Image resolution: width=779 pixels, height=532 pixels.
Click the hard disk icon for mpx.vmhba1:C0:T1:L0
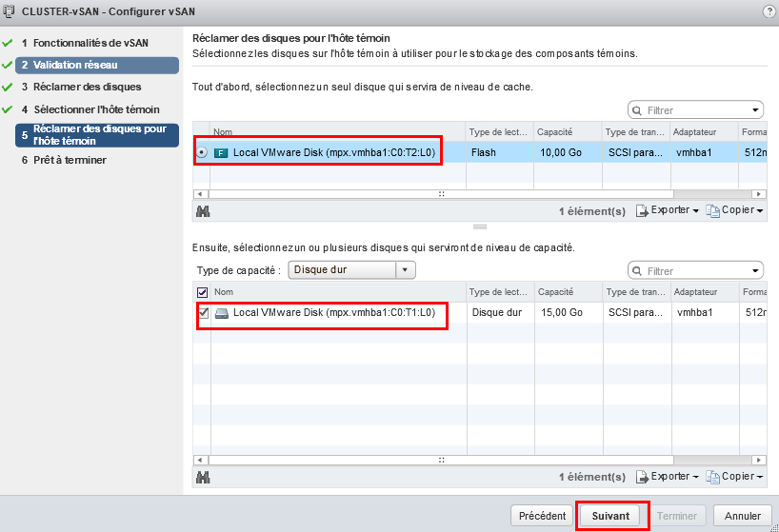(x=221, y=313)
